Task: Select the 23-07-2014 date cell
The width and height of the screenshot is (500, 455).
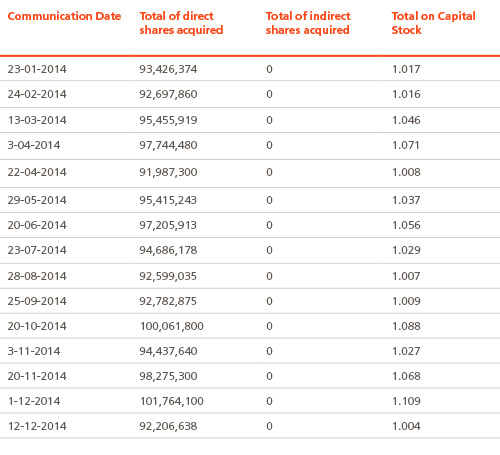Action: 37,250
